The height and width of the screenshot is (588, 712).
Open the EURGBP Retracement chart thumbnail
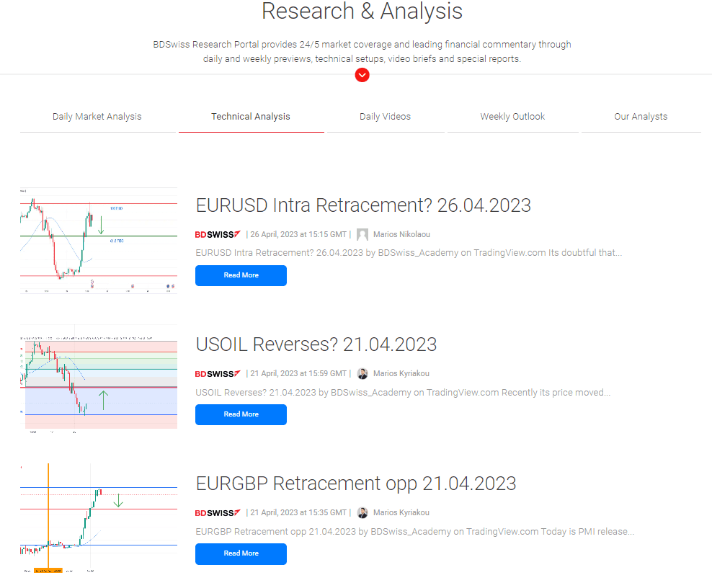click(99, 518)
